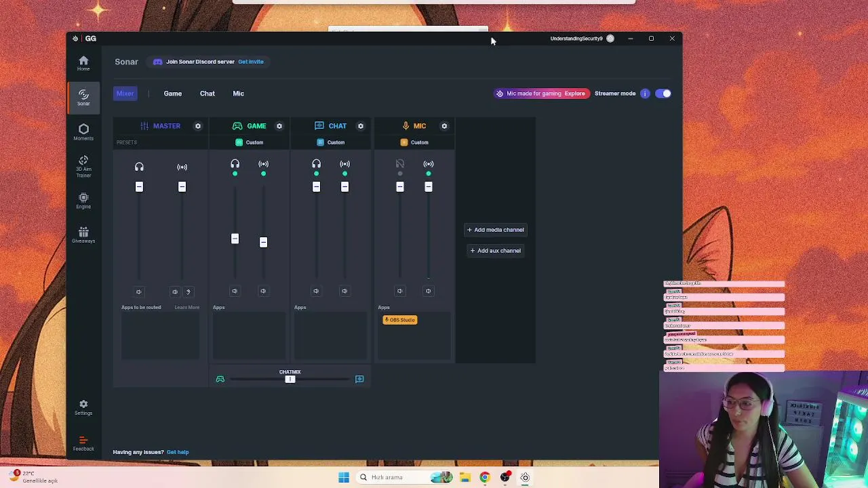Mute the Master stream output
The image size is (868, 488).
point(175,291)
